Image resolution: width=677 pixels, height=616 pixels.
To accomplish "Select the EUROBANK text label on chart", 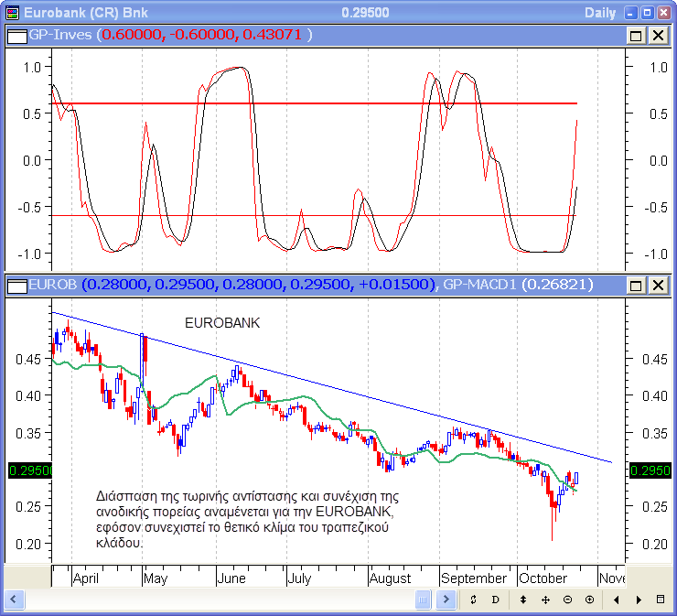I will [x=222, y=323].
